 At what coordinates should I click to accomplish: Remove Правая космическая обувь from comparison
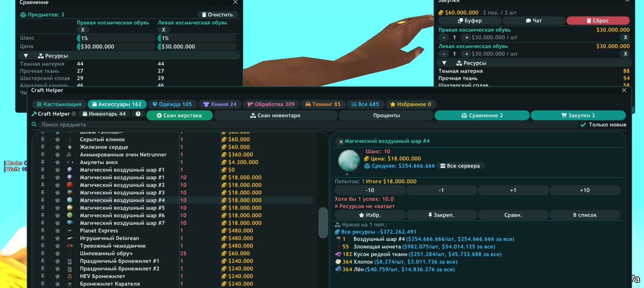pos(83,30)
